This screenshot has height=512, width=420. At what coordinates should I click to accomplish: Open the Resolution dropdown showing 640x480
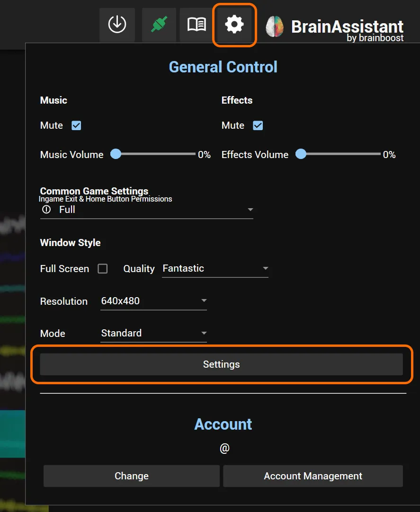(x=153, y=301)
